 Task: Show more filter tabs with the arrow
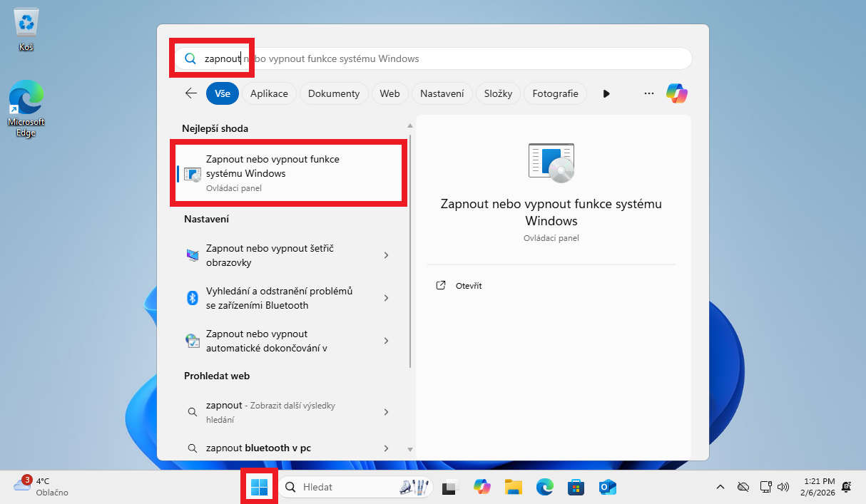coord(606,93)
